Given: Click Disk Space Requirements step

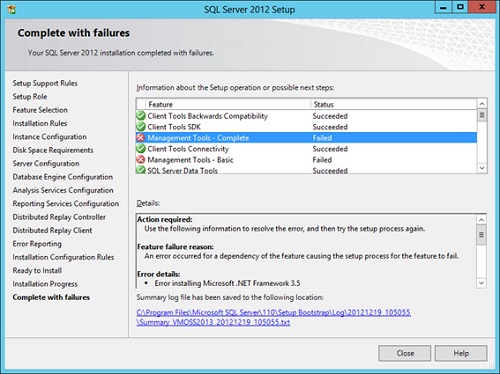Looking at the screenshot, I should [53, 150].
